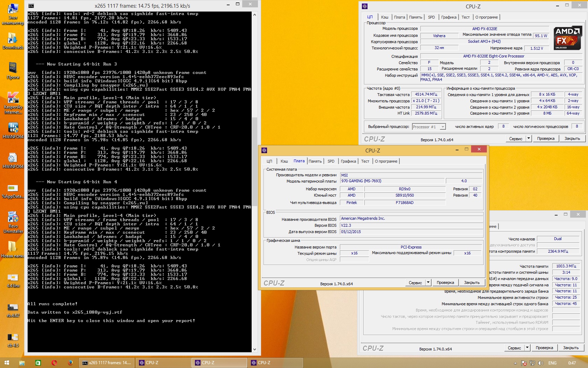
Task: Open the Action Center flag tray icon
Action: (x=524, y=363)
